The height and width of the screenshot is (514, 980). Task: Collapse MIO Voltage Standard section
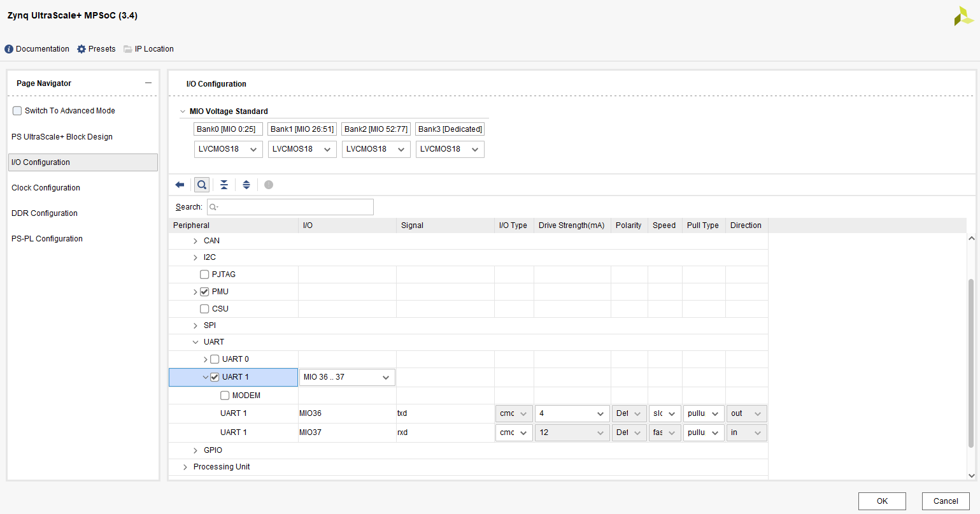(183, 111)
